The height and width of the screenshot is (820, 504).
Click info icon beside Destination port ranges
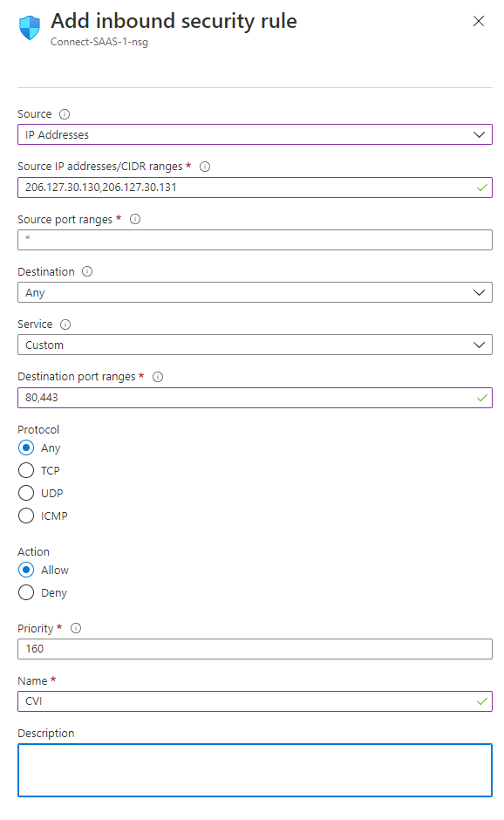click(x=157, y=377)
